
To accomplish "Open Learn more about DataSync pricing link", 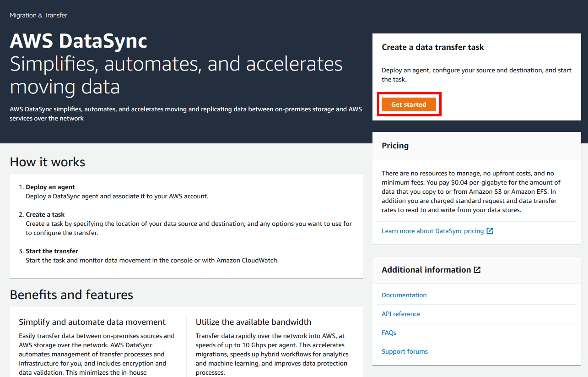I will 432,231.
